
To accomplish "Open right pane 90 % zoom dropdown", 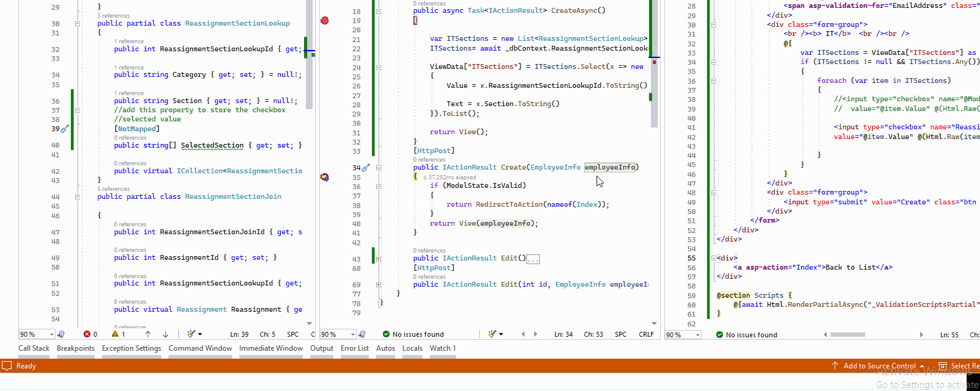I will click(698, 335).
